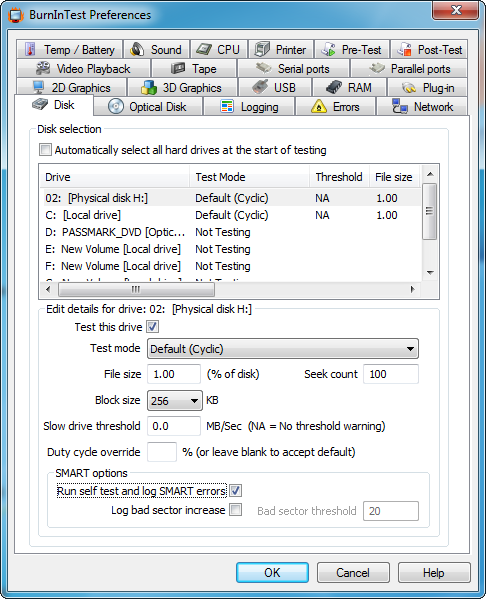
Task: Click the Logging tab icon
Action: [227, 107]
